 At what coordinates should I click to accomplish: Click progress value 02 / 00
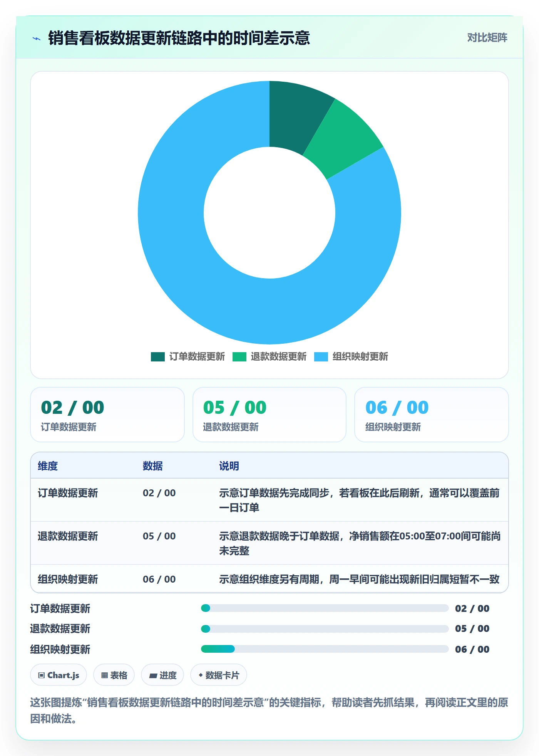click(472, 609)
